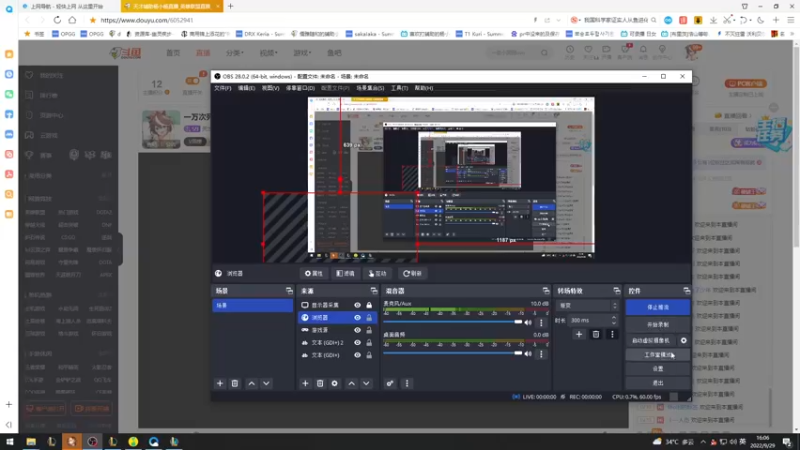Mute the Mic/Aux speaker icon
Image resolution: width=800 pixels, height=450 pixels.
(x=528, y=322)
